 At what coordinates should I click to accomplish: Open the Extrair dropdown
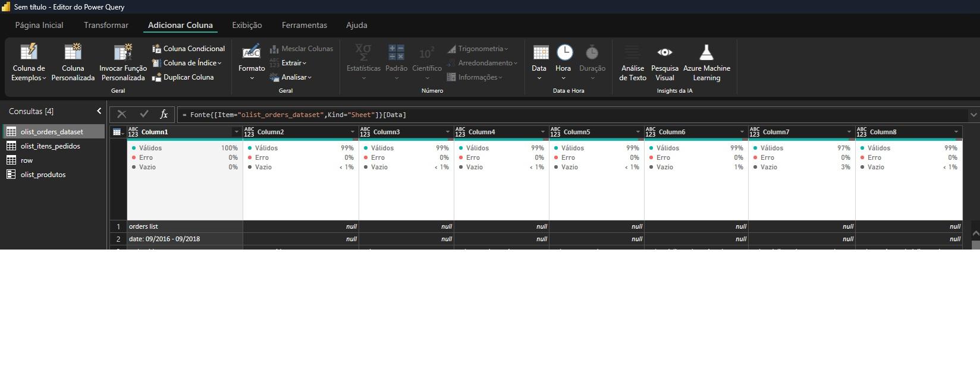tap(288, 63)
